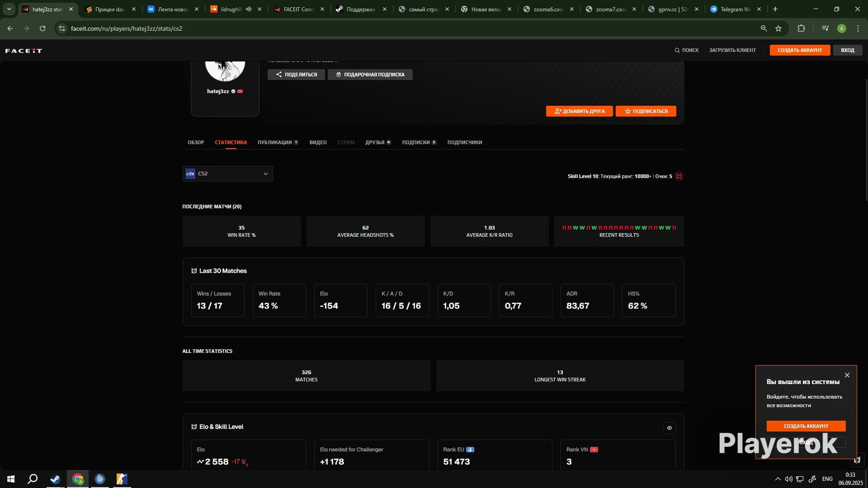Open the media controls icon in toolbar

click(x=826, y=29)
